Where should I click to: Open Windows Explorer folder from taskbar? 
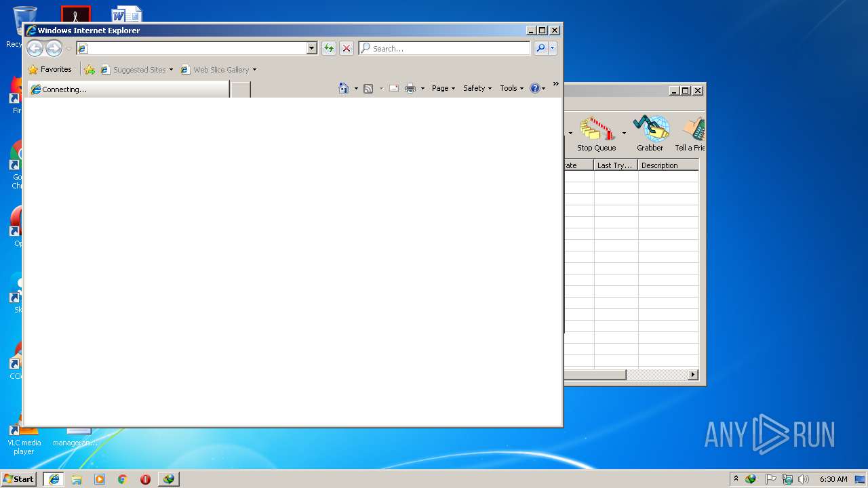(77, 479)
